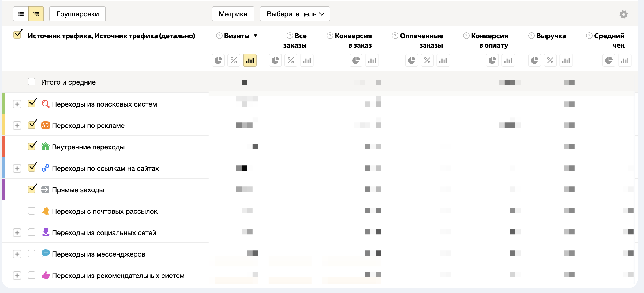Select percent icon under Все заказы
644x293 pixels.
(x=291, y=60)
